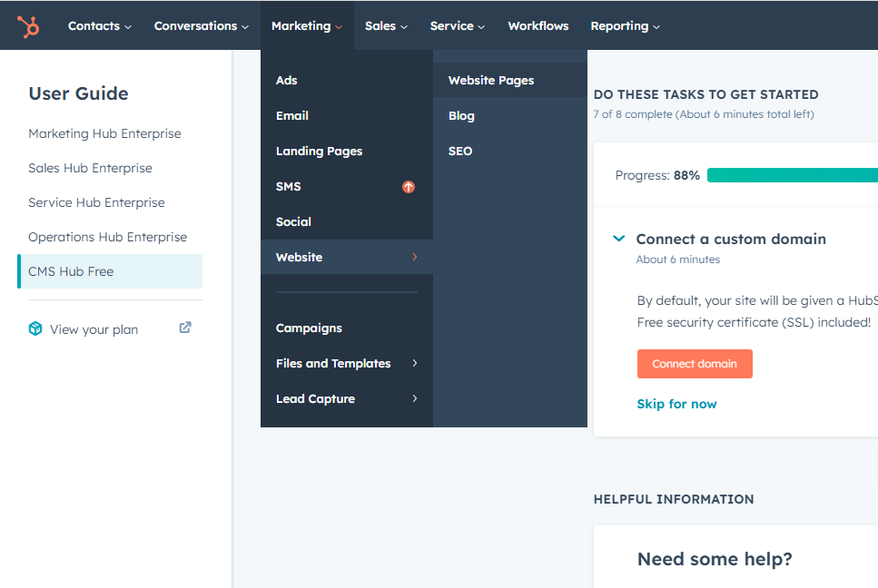Viewport: 878px width, 588px height.
Task: Expand the Website submenu arrow
Action: pos(415,257)
